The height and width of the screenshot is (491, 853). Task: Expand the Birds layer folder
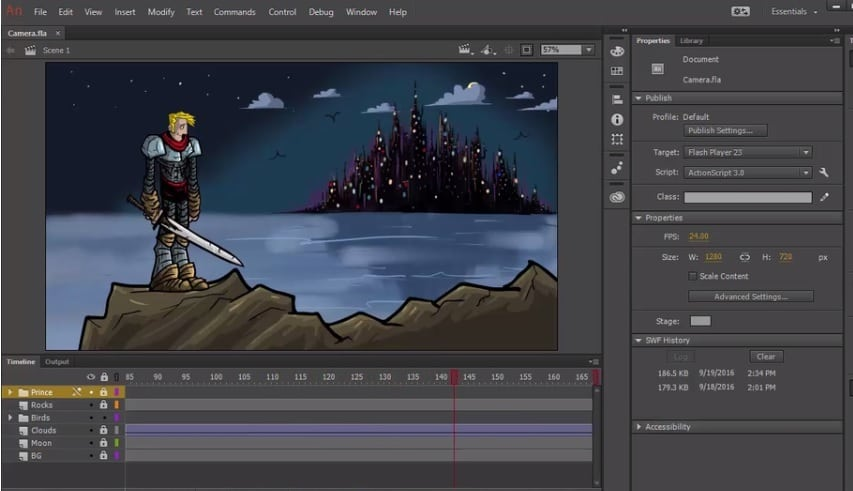10,417
